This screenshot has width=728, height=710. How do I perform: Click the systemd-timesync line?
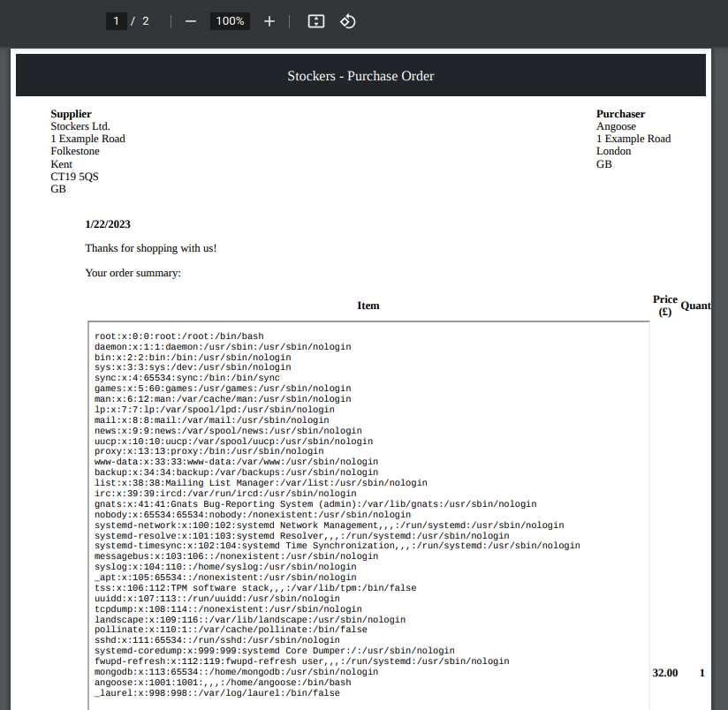point(337,546)
